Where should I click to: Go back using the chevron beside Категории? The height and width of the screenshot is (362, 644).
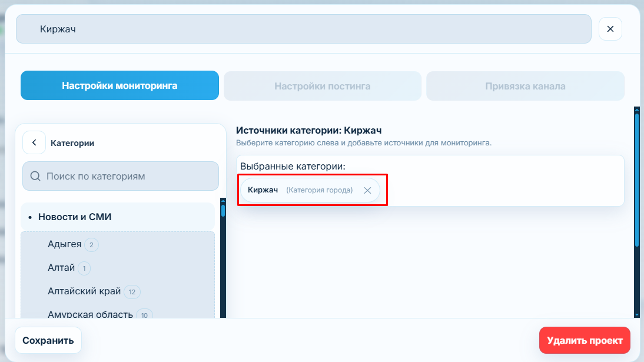[x=34, y=142]
